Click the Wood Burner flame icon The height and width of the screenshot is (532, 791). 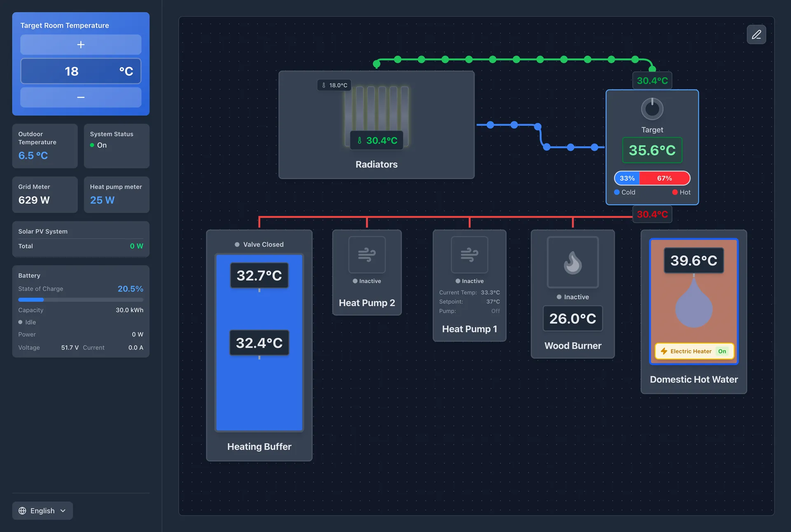pos(573,262)
